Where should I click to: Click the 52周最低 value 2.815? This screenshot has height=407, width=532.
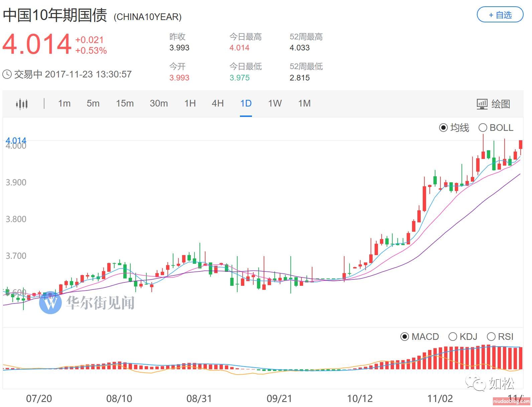tap(299, 78)
